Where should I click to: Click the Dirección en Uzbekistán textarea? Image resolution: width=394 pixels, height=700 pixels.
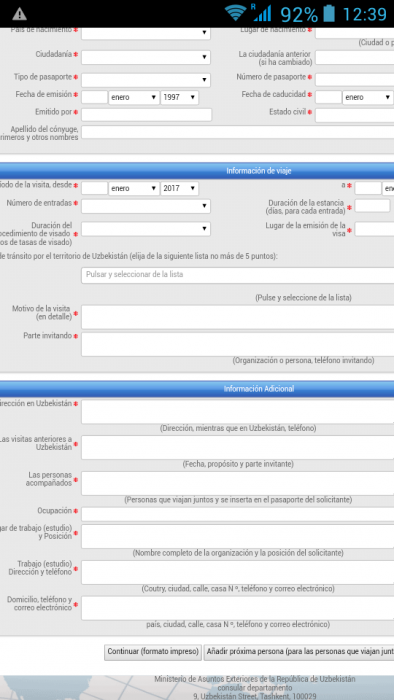click(x=237, y=412)
